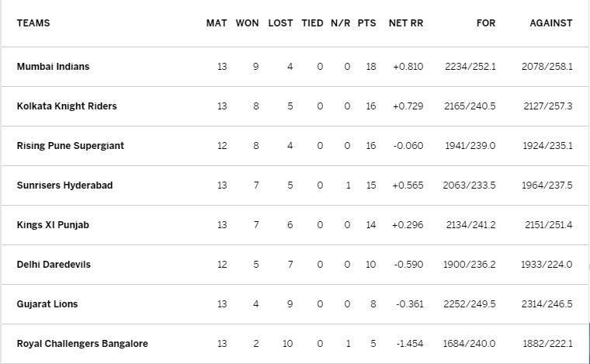Viewport: 590px width, 364px height.
Task: Click the LOST column header
Action: coord(280,23)
